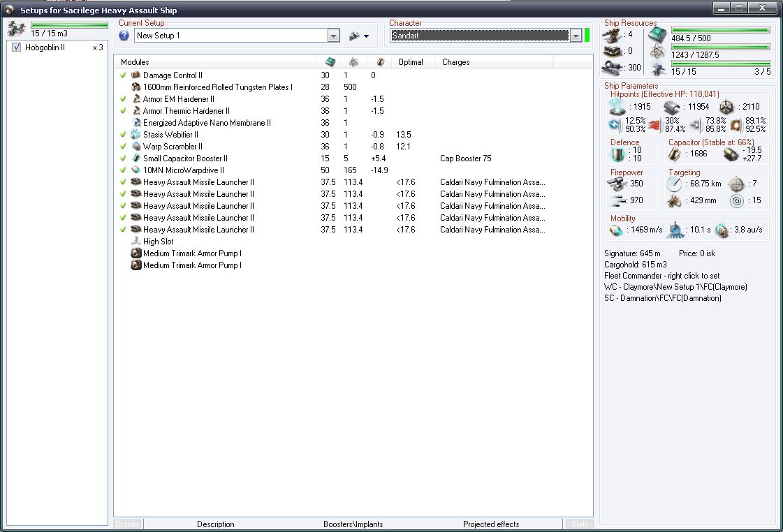
Task: Click the Warp Scrambler II module icon
Action: [136, 146]
